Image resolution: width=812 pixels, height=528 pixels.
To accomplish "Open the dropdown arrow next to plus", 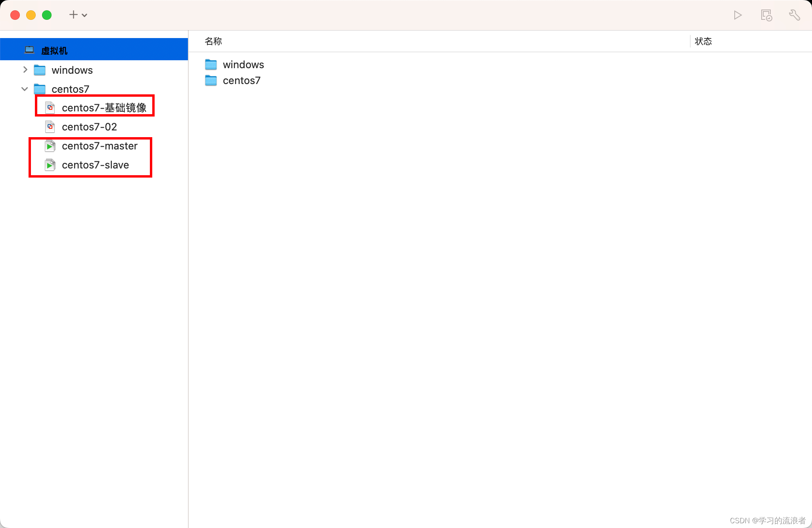I will pyautogui.click(x=84, y=15).
